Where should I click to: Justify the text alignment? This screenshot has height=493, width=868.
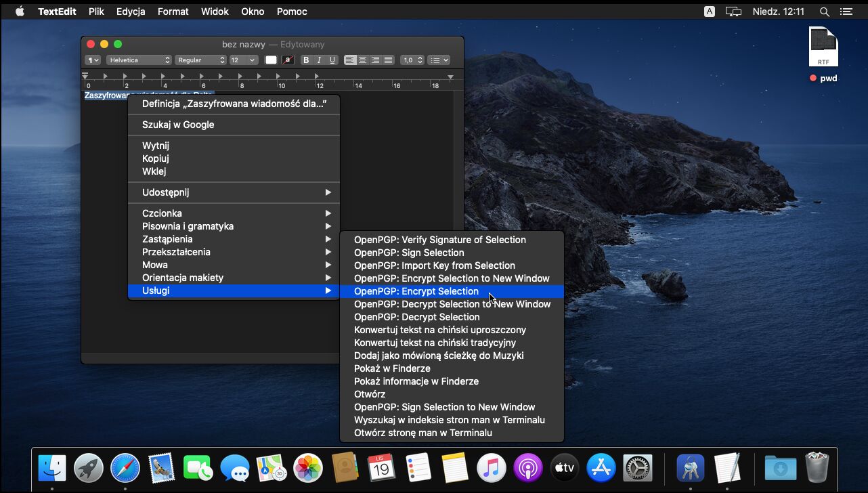click(x=389, y=60)
